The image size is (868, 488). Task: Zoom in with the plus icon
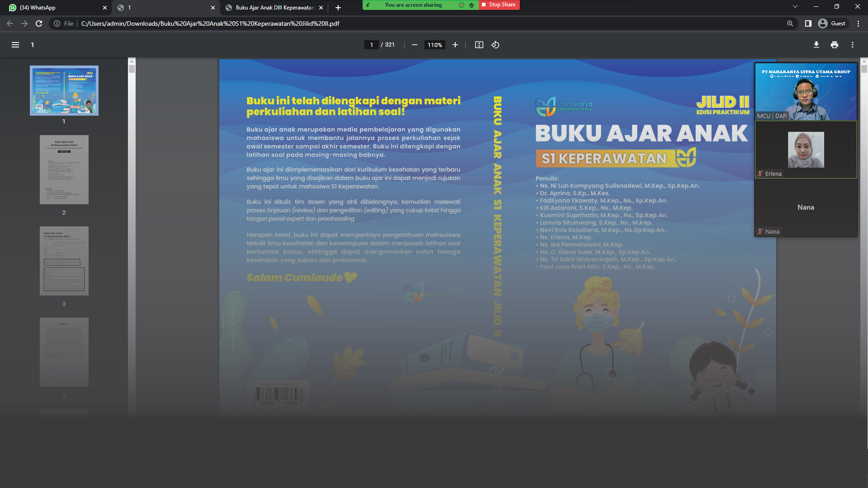tap(455, 45)
